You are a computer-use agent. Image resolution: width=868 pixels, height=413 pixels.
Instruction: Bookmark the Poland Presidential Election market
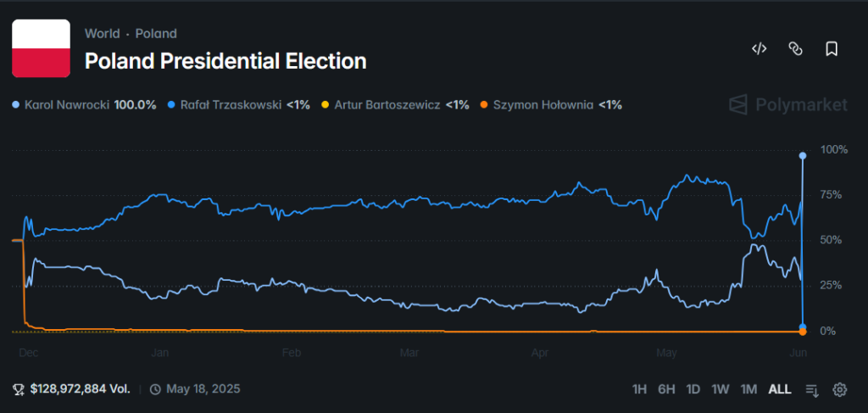(832, 48)
